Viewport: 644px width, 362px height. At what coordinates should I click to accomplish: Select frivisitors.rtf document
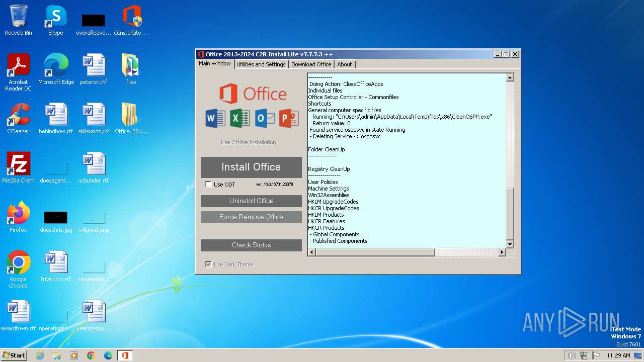coord(56,266)
